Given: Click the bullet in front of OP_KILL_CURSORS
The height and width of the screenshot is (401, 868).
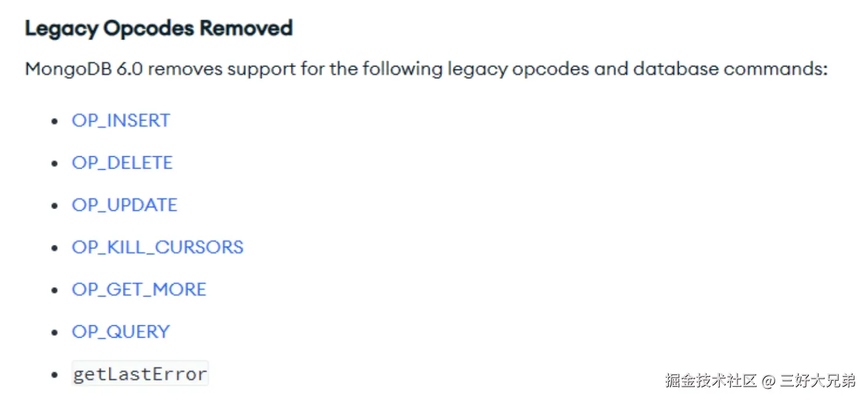Looking at the screenshot, I should pyautogui.click(x=56, y=248).
